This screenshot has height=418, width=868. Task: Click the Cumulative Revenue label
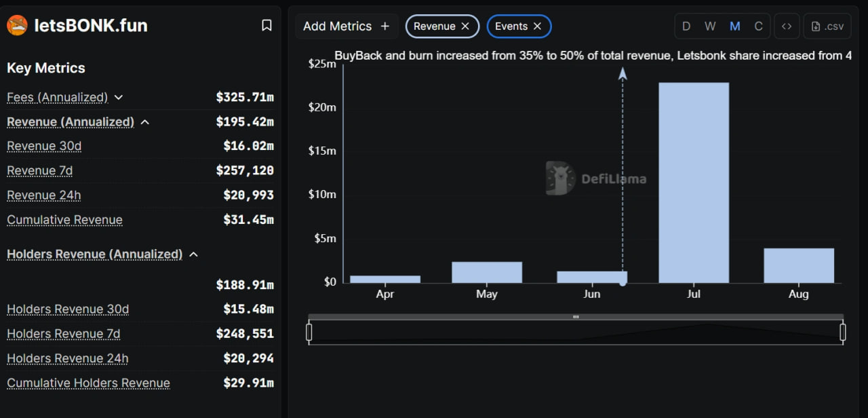coord(64,220)
